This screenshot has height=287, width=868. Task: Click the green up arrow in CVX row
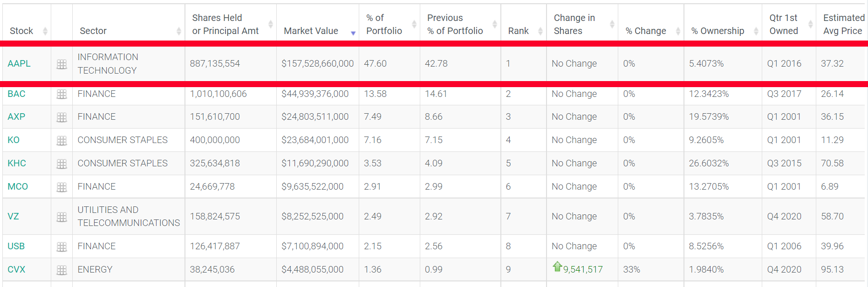[557, 266]
